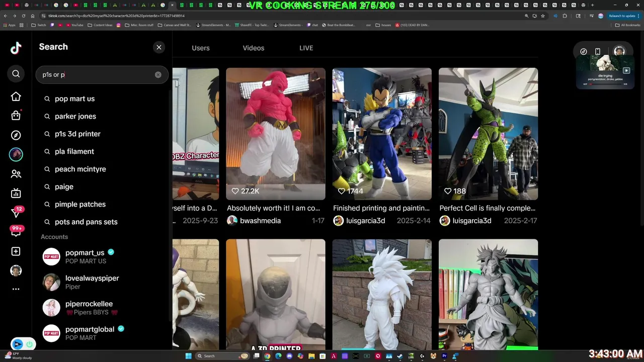Viewport: 644px width, 362px height.
Task: Open the gray Frieza '3D PRINTER' video thumbnail
Action: coord(276,295)
